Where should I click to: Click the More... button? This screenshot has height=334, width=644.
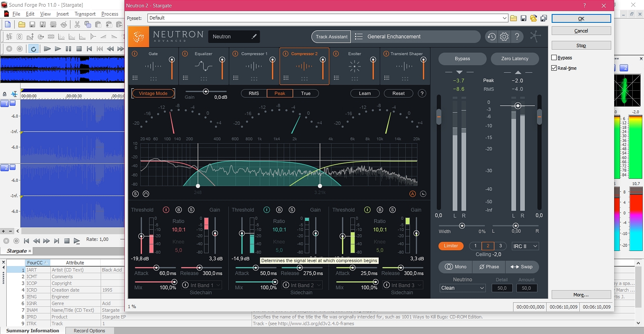pos(581,295)
